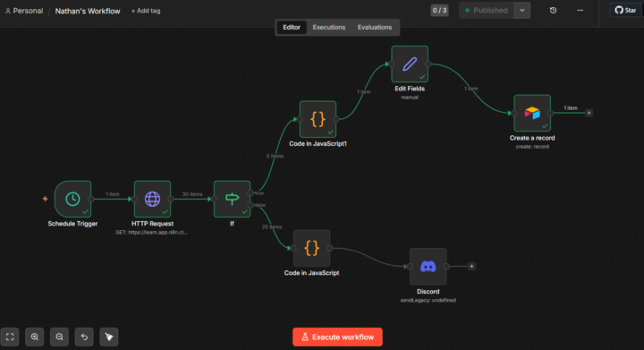
Task: Open the Edit Fields pencil node
Action: (x=410, y=64)
